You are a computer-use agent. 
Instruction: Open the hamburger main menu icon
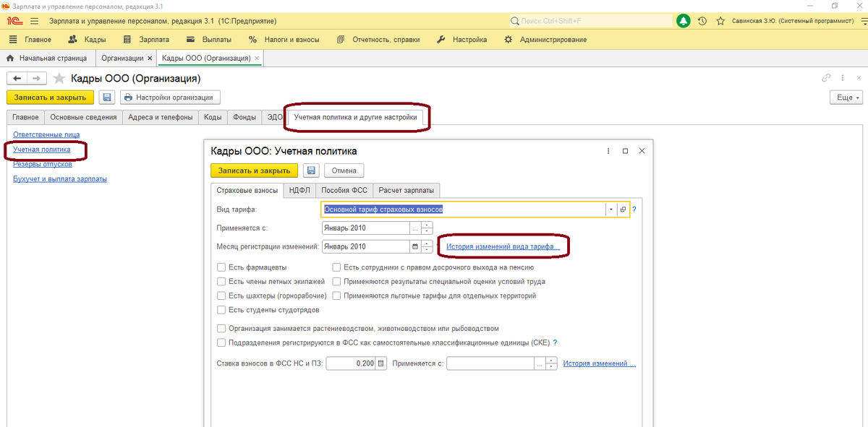pos(34,21)
